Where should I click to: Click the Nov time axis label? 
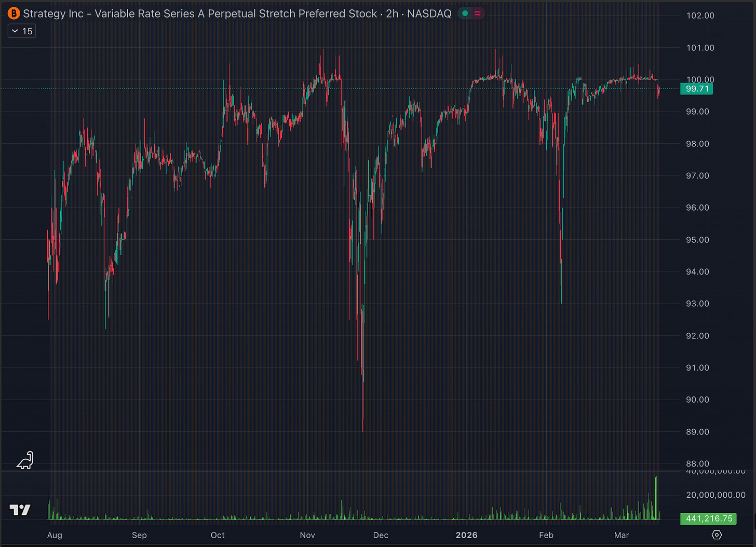[307, 535]
